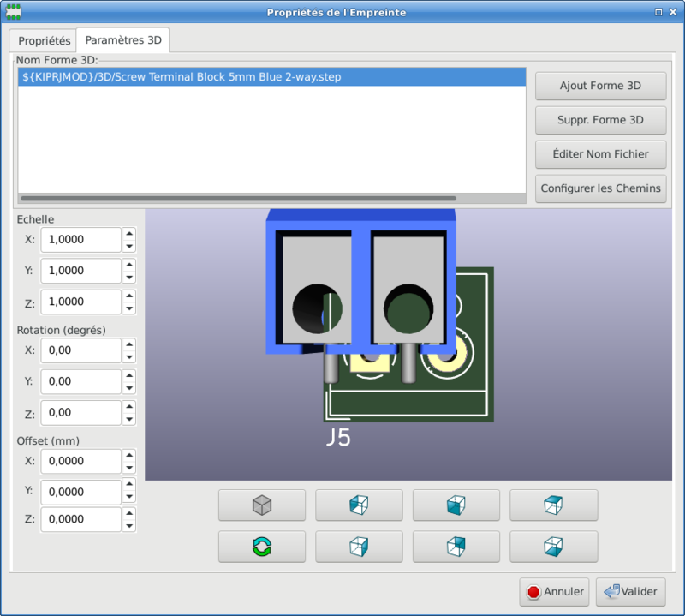Increase Rotation X with up arrow

pos(129,344)
